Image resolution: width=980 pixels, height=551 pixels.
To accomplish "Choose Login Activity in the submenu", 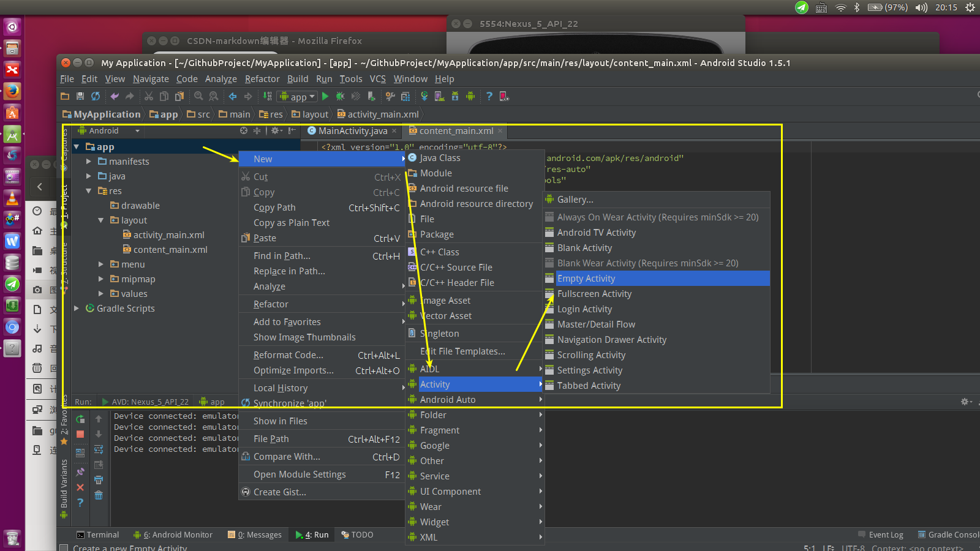I will (656, 309).
